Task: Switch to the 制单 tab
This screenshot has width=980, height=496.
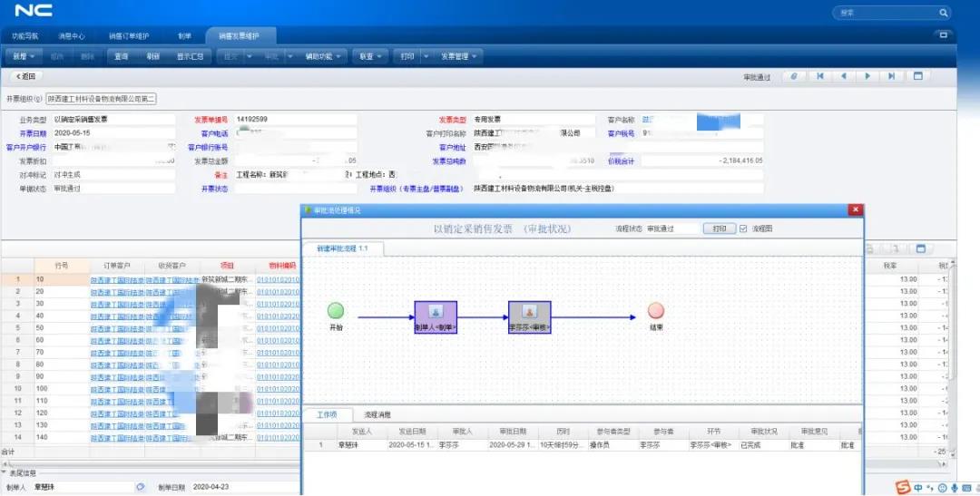Action: 184,36
